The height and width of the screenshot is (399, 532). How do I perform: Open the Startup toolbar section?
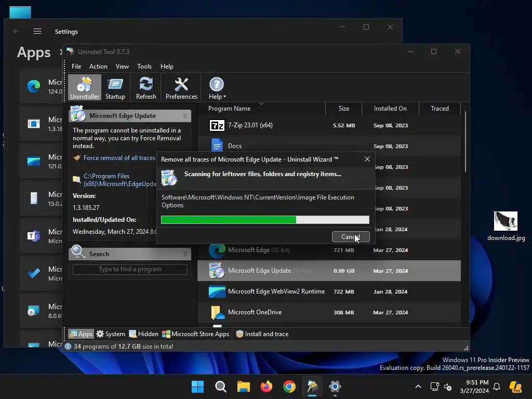click(115, 87)
